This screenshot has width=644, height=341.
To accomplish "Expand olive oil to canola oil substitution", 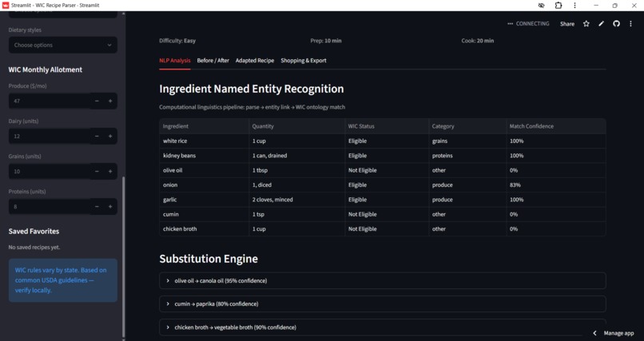I will [383, 280].
